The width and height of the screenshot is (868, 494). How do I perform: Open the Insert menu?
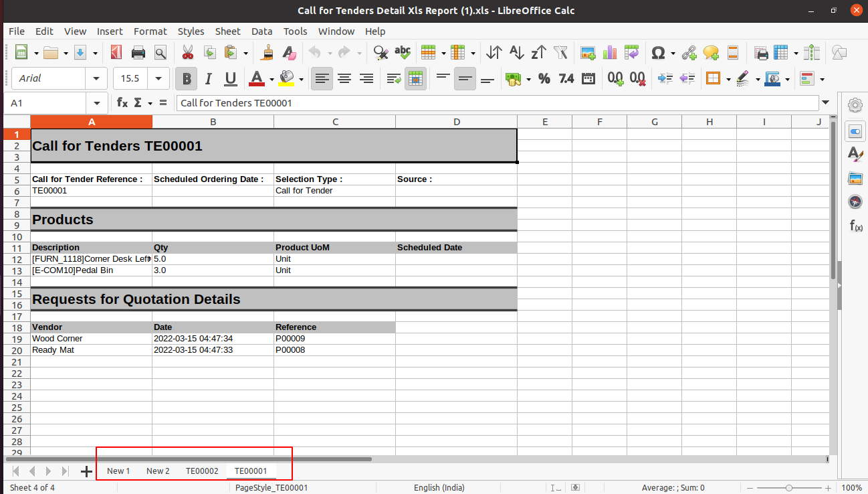(110, 31)
